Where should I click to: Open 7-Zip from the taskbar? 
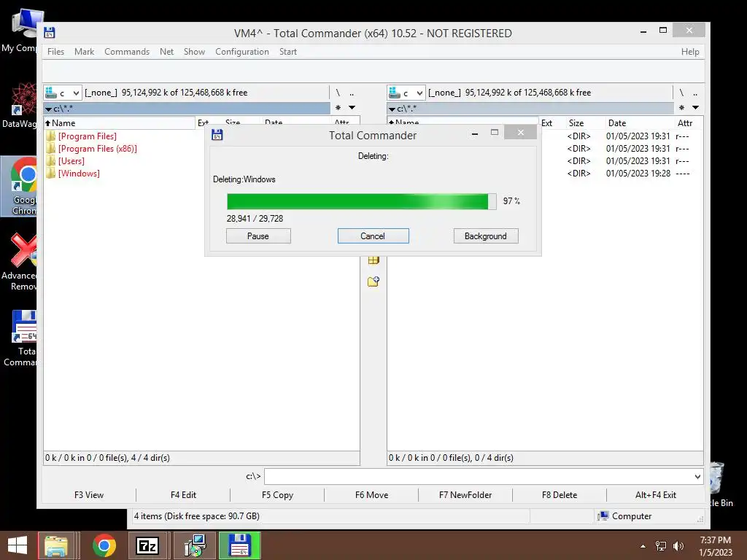coord(147,545)
